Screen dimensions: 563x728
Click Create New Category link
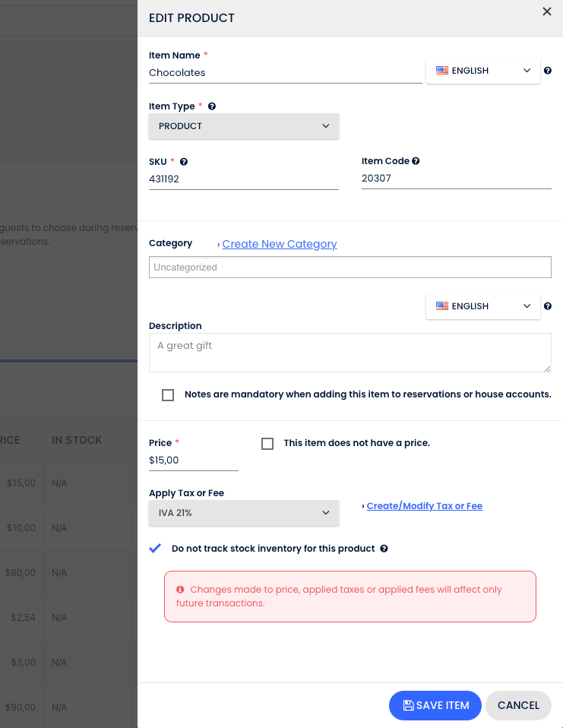pos(280,244)
